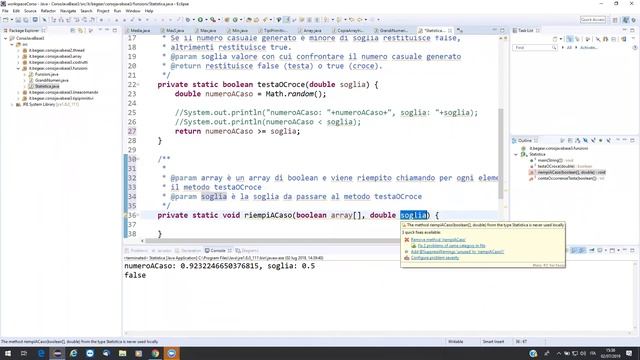
Task: Collapse All in Package Explorer
Action: click(73, 31)
